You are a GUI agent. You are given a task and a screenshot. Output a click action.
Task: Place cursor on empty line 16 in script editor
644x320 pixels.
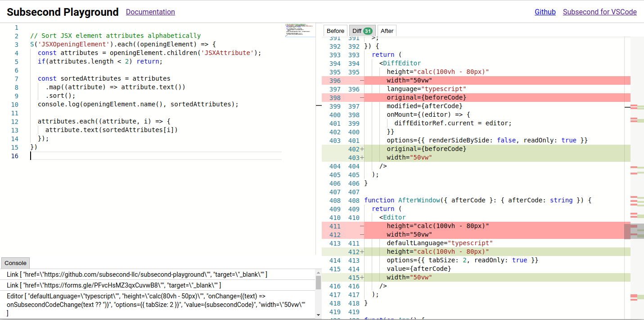[x=156, y=156]
